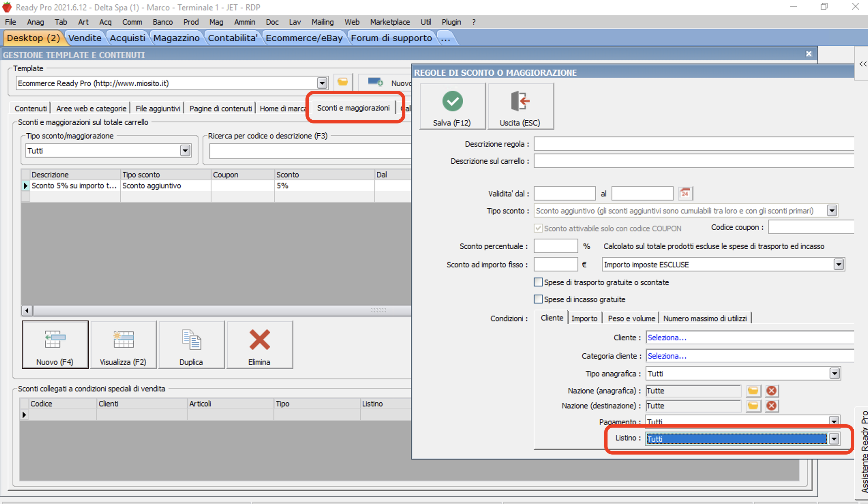Click the Descrizione sul carrello field

click(694, 161)
